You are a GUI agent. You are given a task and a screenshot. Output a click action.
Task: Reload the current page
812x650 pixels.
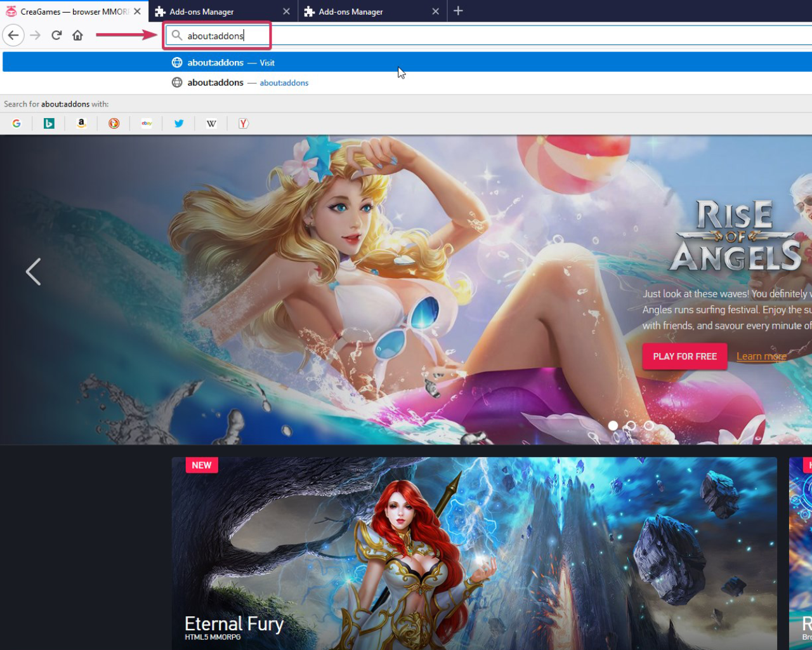click(x=56, y=36)
